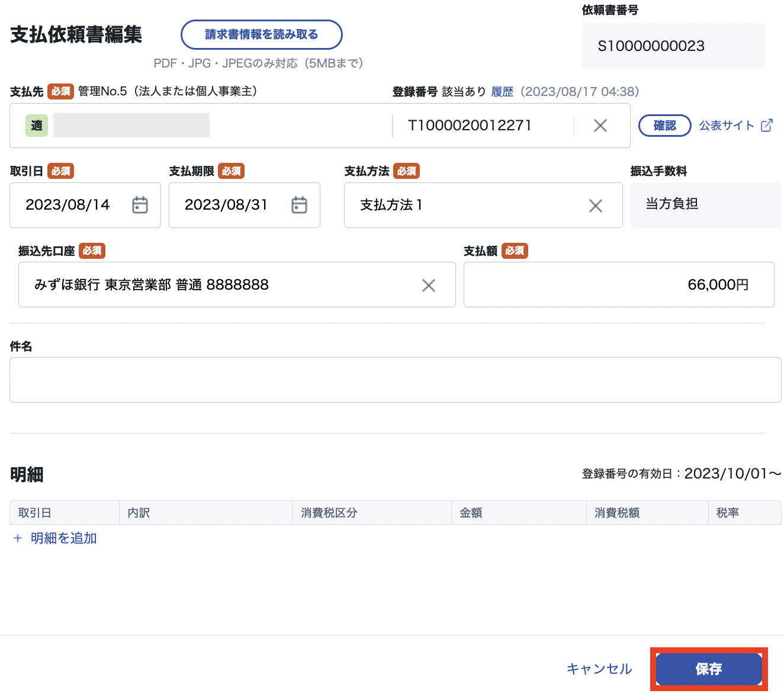Click the 2023/08/31 支払期限 field
Image resolution: width=784 pixels, height=700 pixels.
click(x=228, y=205)
